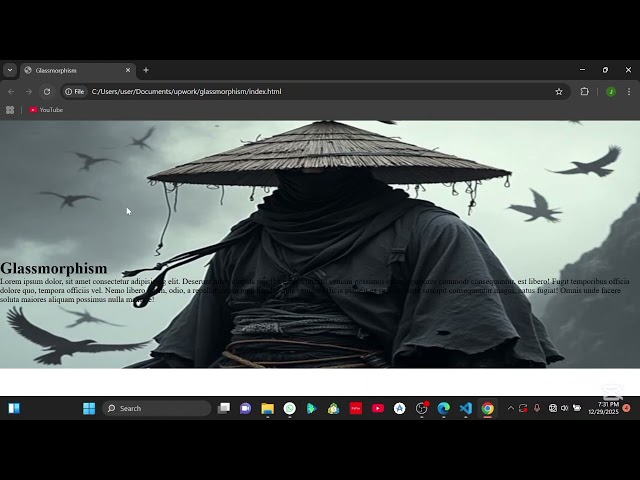Open Task View on the taskbar
This screenshot has height=480, width=640.
224,408
